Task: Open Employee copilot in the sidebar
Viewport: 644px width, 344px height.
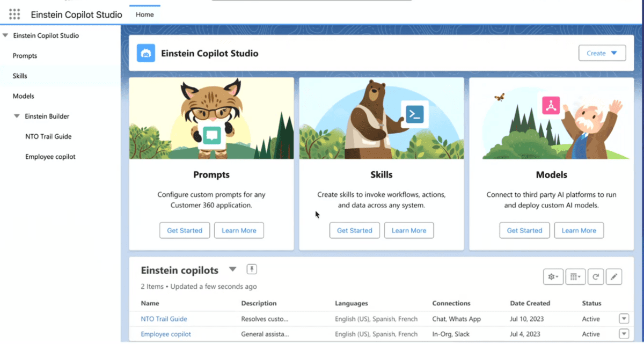Action: click(50, 157)
